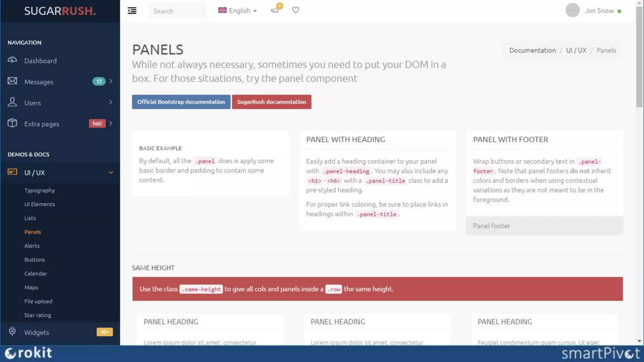The image size is (644, 362).
Task: Go to the Star rating page
Action: 38,315
